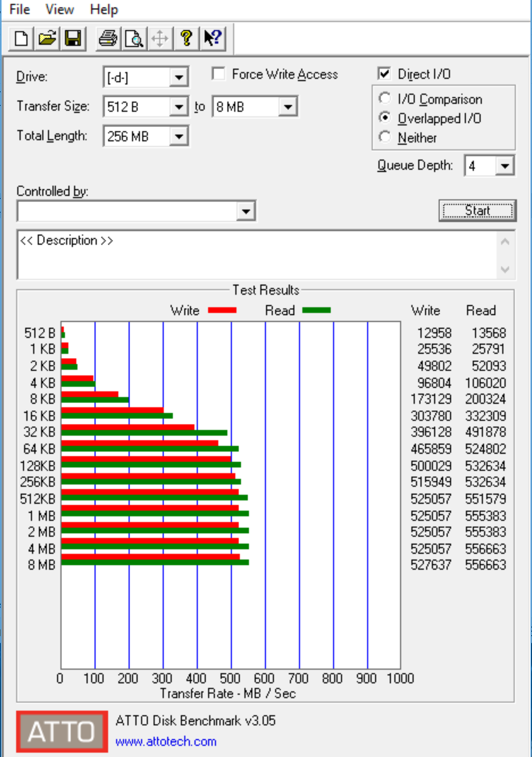Click the description scrollbar up arrow
This screenshot has width=532, height=757.
coord(505,242)
